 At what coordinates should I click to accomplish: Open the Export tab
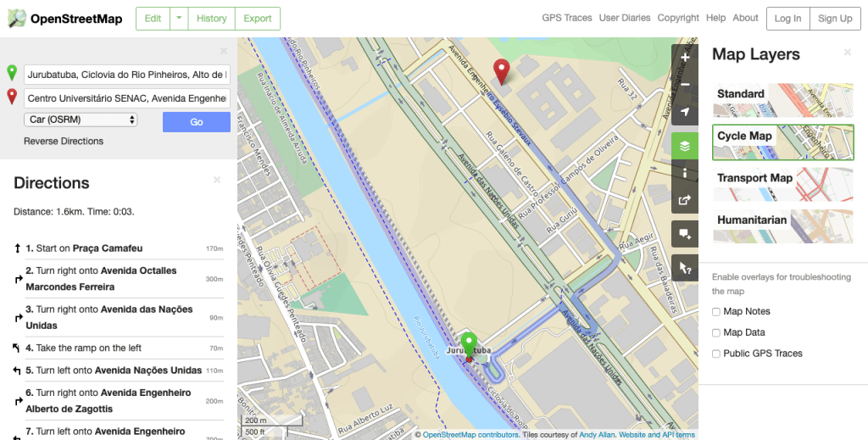(257, 19)
